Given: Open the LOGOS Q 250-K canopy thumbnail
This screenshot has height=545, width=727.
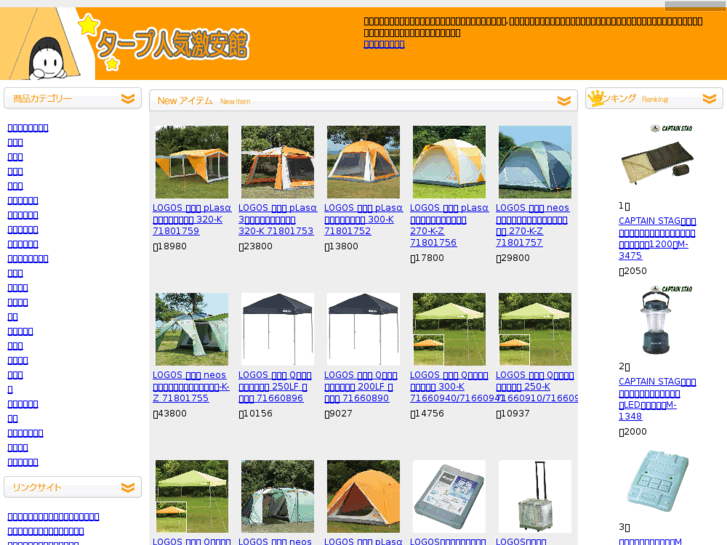Looking at the screenshot, I should [535, 329].
